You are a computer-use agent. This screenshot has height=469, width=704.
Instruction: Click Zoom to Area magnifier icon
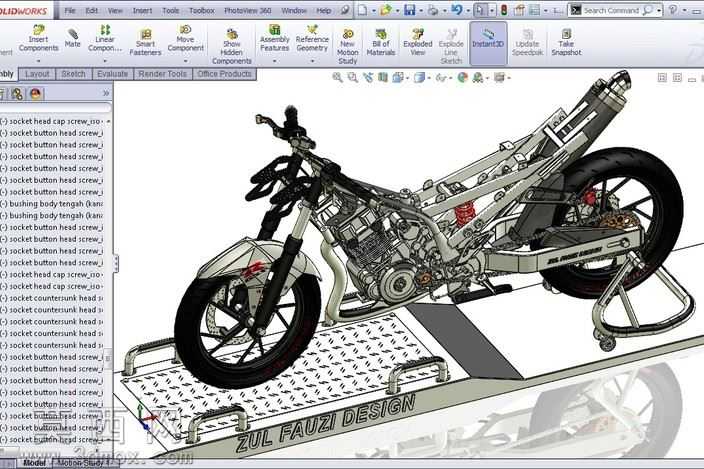point(352,78)
